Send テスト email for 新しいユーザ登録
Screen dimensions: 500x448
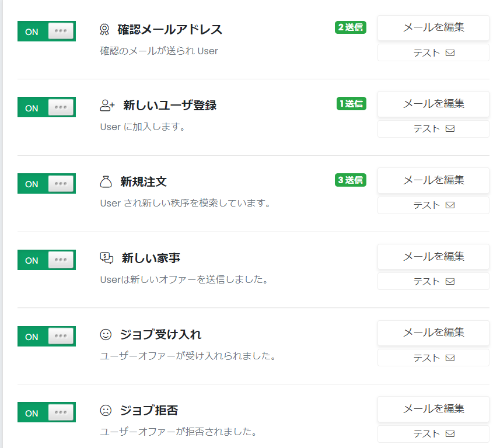tap(433, 129)
